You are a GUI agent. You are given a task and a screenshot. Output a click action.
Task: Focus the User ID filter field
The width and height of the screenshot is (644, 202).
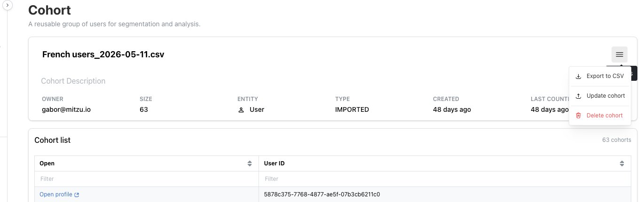[445, 179]
